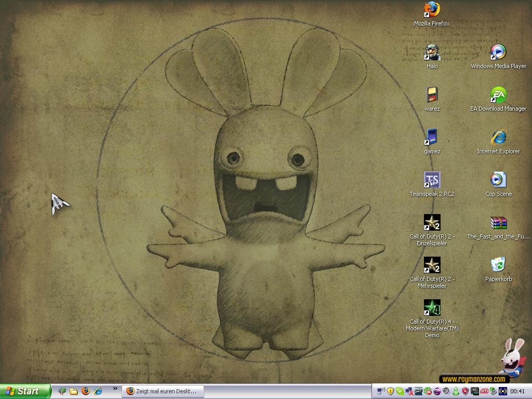Screen dimensions: 532x399
Task: Open the Papierkorb recycle bin
Action: point(498,270)
